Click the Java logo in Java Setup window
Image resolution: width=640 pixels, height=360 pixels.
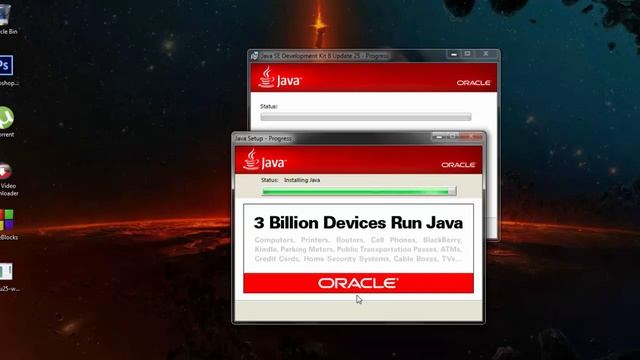tap(264, 159)
